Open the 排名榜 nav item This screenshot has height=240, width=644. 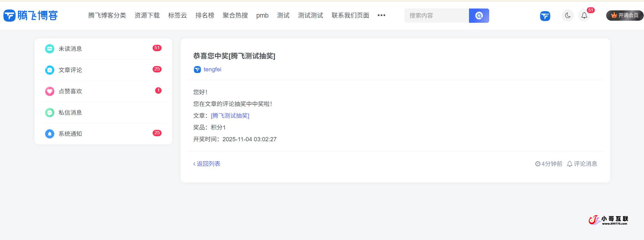(x=205, y=15)
